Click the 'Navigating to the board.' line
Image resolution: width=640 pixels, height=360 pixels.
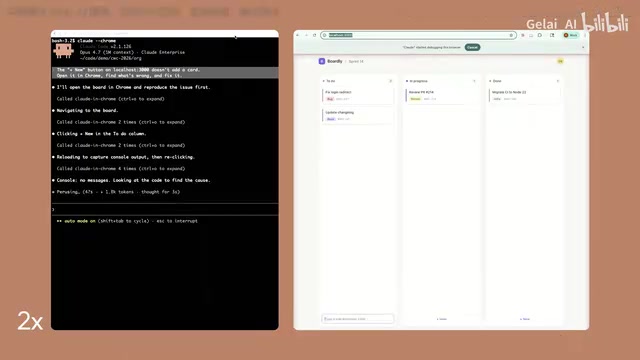pyautogui.click(x=87, y=111)
